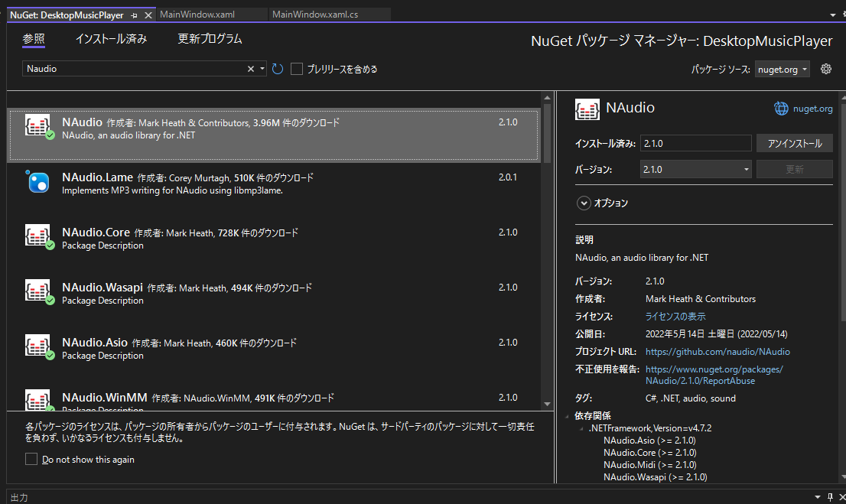Viewport: 846px width, 504px height.
Task: Click the 公開日 date 2022年5月14日
Action: [x=717, y=334]
